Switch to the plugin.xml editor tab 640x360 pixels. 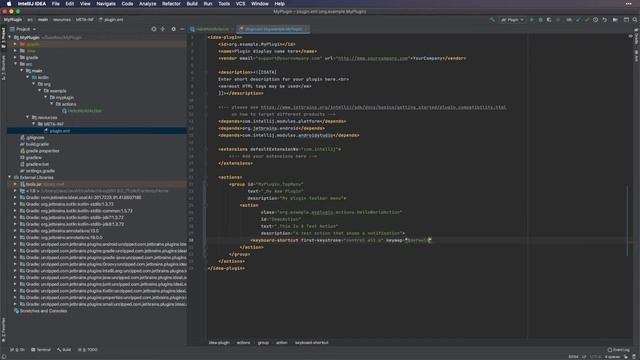[x=273, y=29]
